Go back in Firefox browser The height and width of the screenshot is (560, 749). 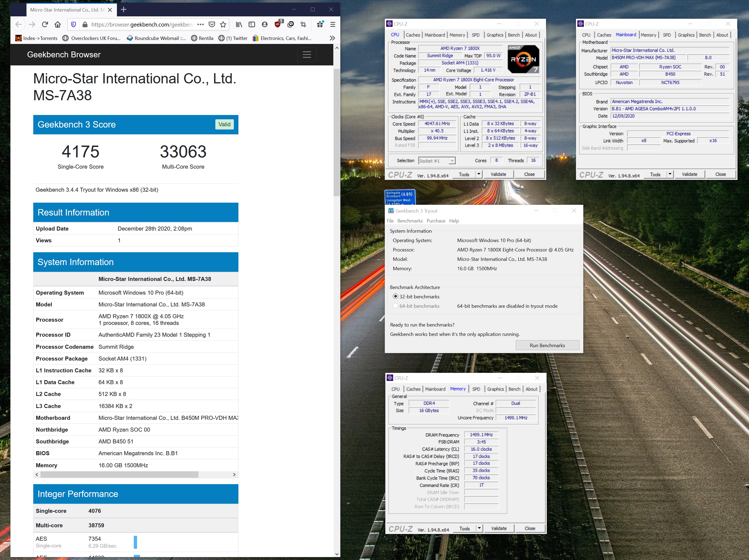[19, 24]
